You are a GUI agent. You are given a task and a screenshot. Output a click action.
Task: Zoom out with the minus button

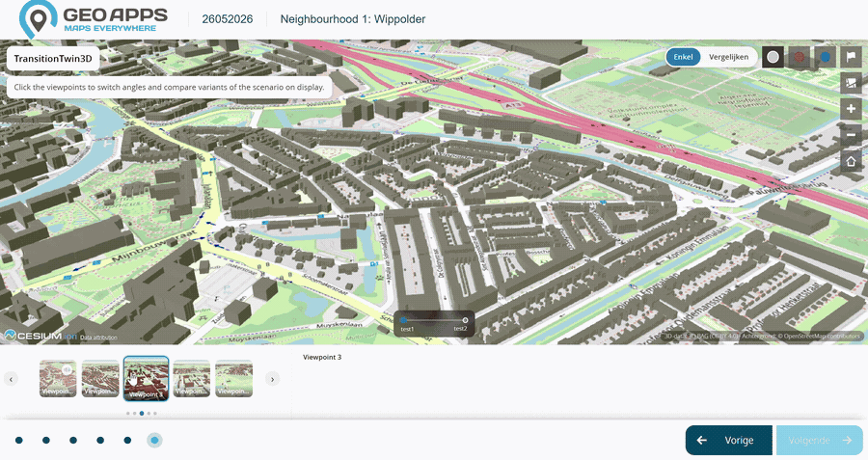click(x=851, y=135)
